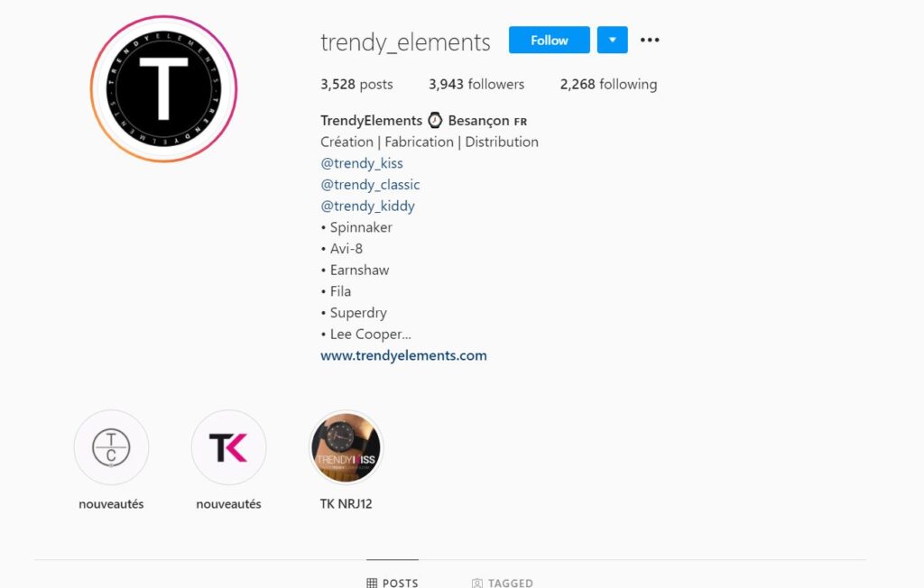Click the 3,528 posts count
The height and width of the screenshot is (588, 924).
click(356, 84)
